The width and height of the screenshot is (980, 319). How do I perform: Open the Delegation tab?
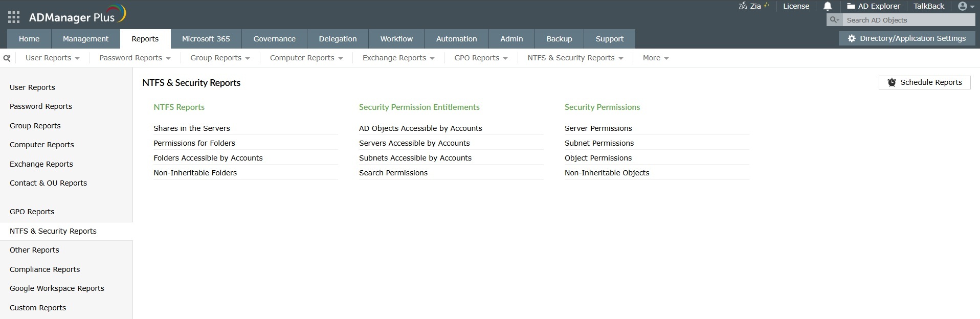coord(338,39)
